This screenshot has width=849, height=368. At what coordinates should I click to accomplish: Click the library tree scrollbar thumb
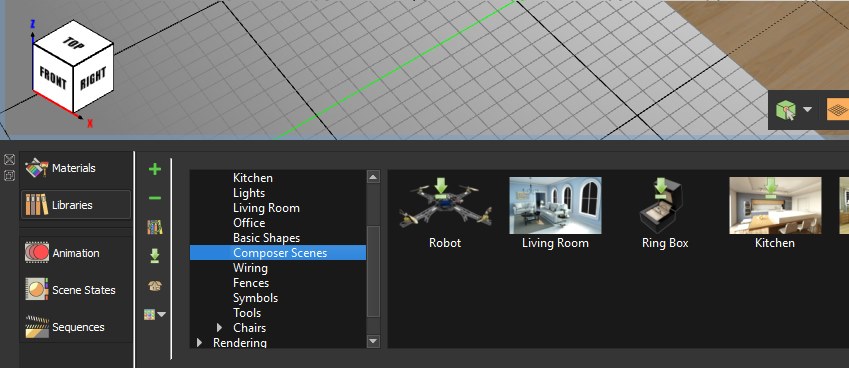pyautogui.click(x=373, y=271)
